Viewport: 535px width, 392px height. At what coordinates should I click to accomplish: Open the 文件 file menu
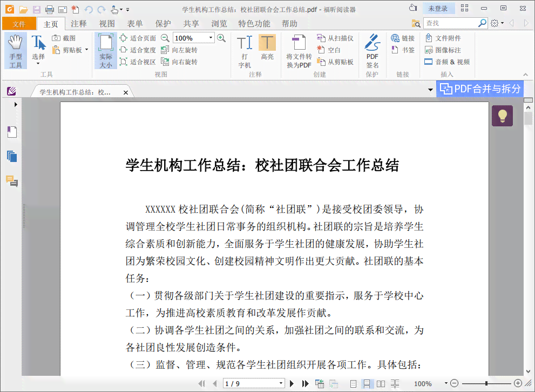pos(19,24)
